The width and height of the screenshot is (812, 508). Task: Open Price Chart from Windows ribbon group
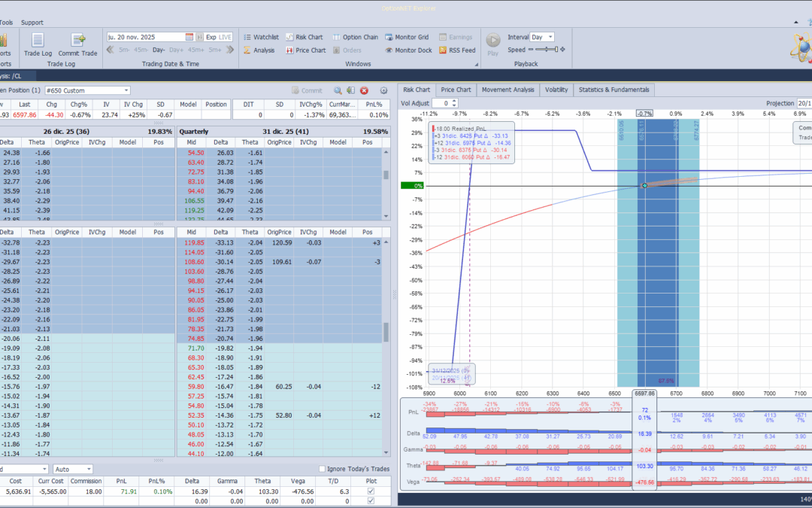[x=305, y=50]
